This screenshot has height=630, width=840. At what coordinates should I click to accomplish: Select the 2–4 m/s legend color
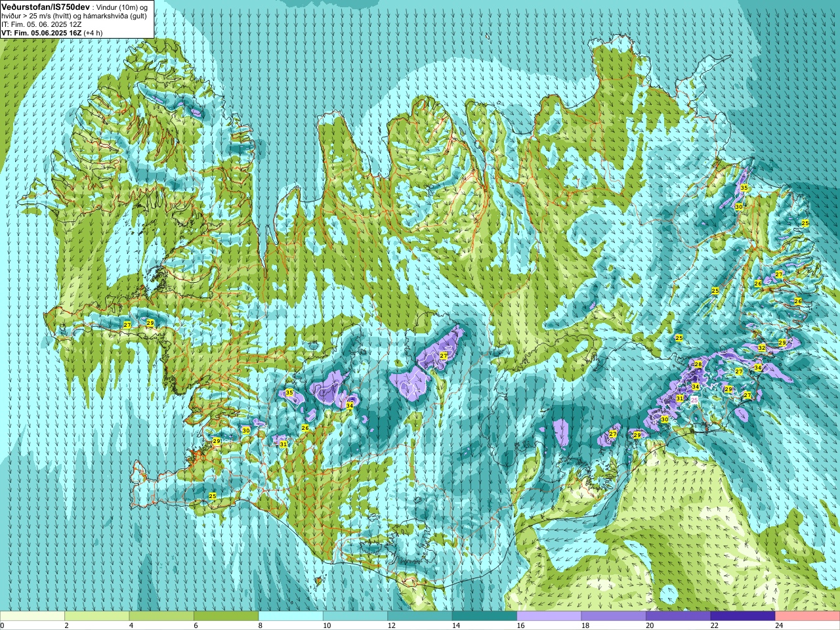(96, 616)
